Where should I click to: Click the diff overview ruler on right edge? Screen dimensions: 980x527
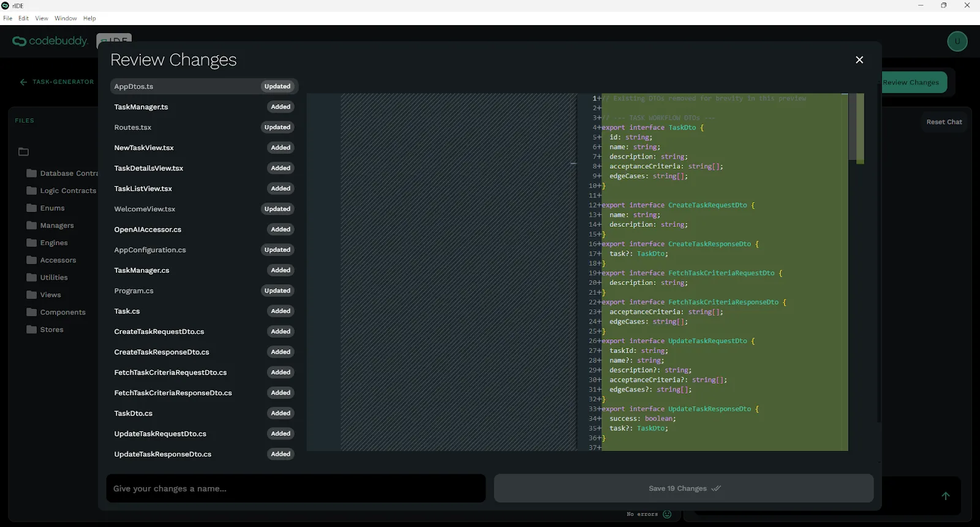pos(860,129)
